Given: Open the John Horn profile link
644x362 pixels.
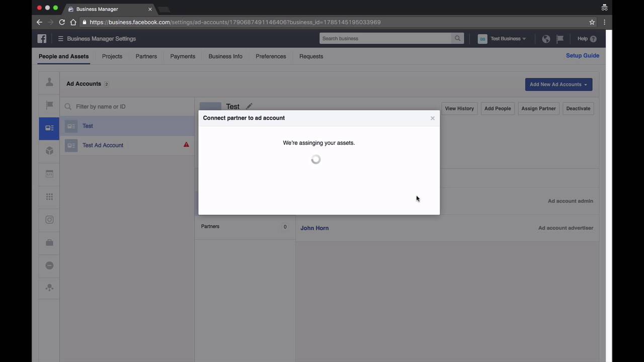Looking at the screenshot, I should tap(314, 228).
